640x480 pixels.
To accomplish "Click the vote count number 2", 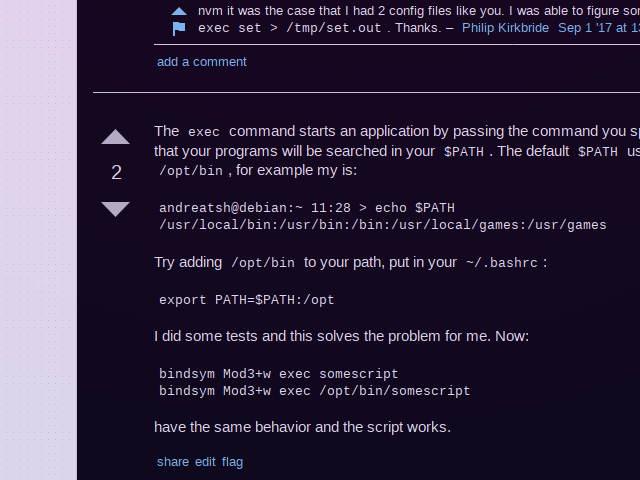I will coord(116,172).
